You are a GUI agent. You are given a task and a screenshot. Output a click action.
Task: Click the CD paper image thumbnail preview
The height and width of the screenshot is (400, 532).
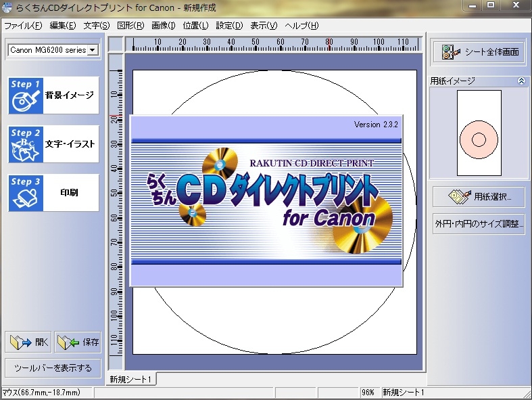479,133
